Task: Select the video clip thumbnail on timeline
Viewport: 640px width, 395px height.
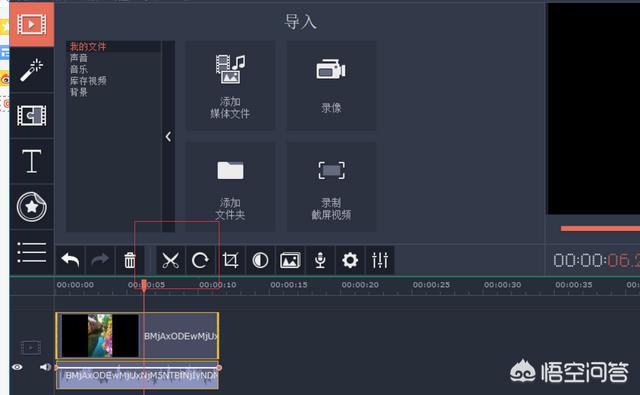Action: coord(100,336)
